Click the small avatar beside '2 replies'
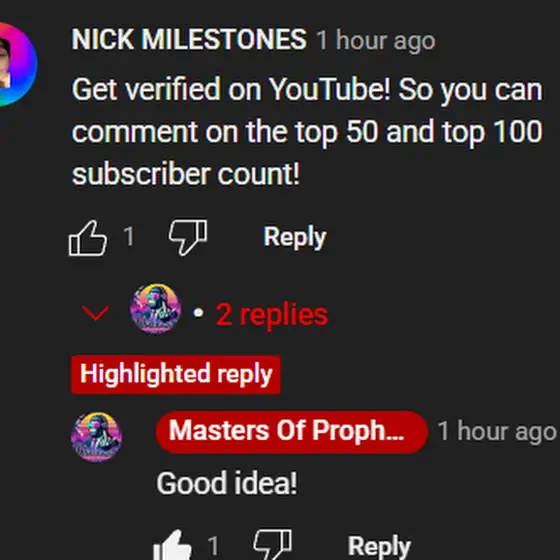This screenshot has width=560, height=560. click(155, 308)
